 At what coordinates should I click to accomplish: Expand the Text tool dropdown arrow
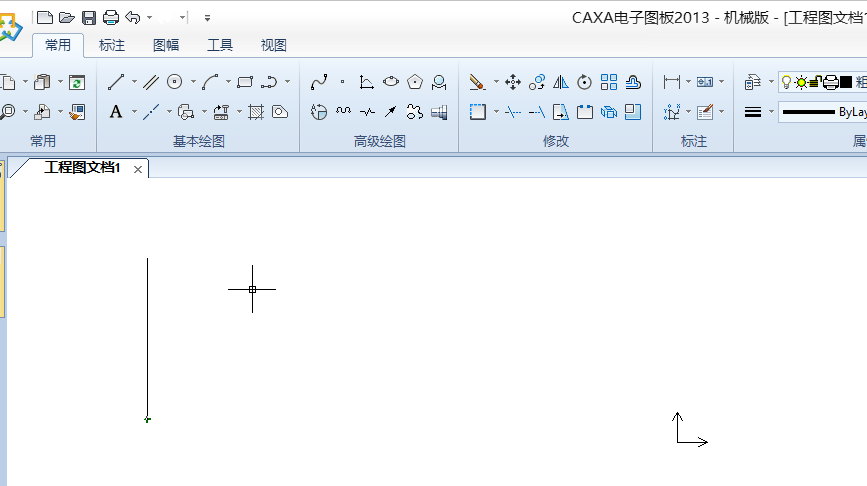click(134, 112)
